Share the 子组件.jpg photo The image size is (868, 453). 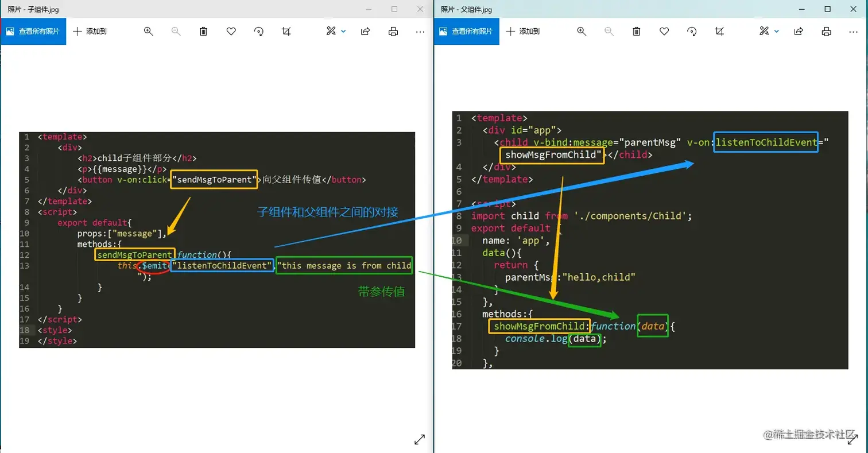pyautogui.click(x=365, y=32)
